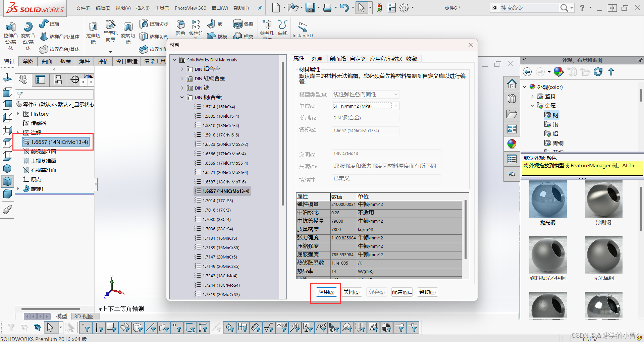Click the 配置(N)... button
This screenshot has width=644, height=342.
coord(402,292)
